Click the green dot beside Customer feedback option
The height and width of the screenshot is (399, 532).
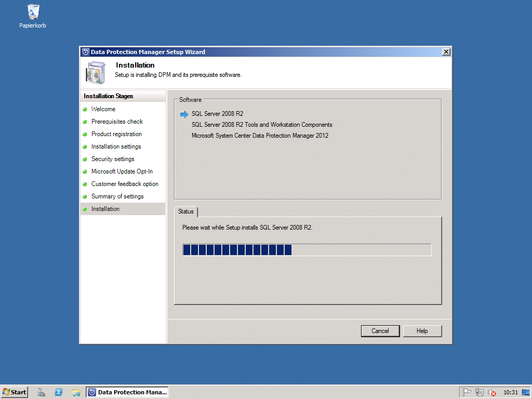pos(85,184)
